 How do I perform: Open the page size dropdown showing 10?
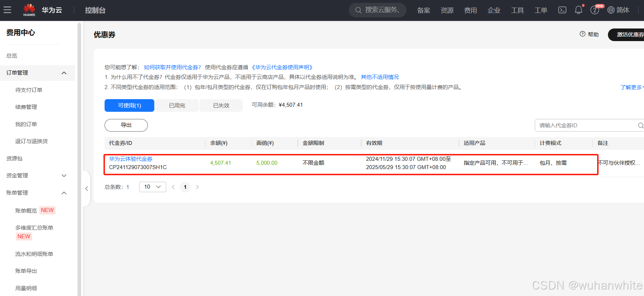(153, 187)
